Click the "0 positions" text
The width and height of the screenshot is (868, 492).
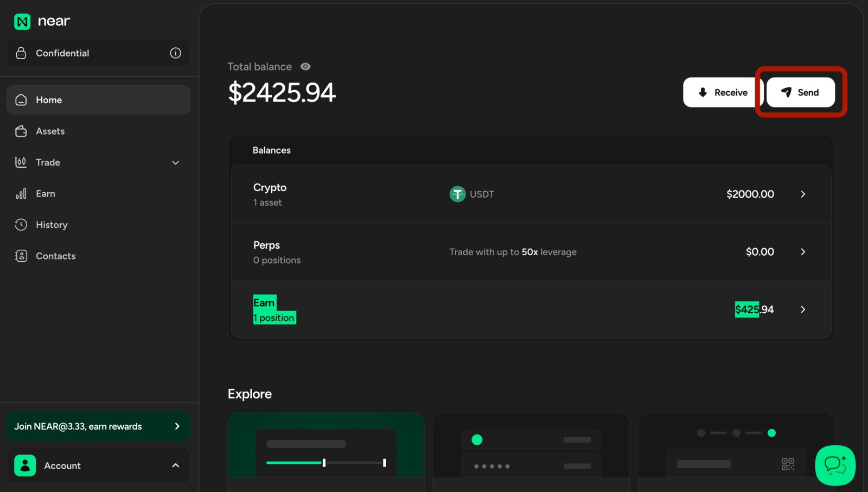(277, 260)
